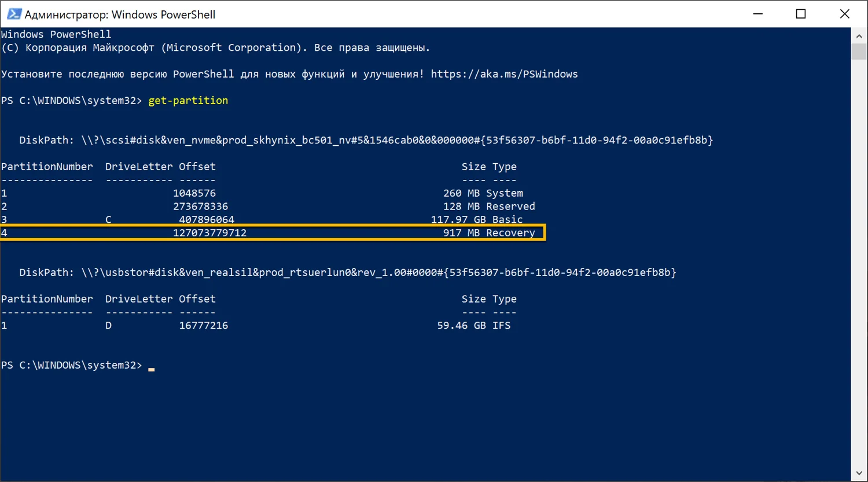Click drive letter C in partition table

tap(108, 219)
